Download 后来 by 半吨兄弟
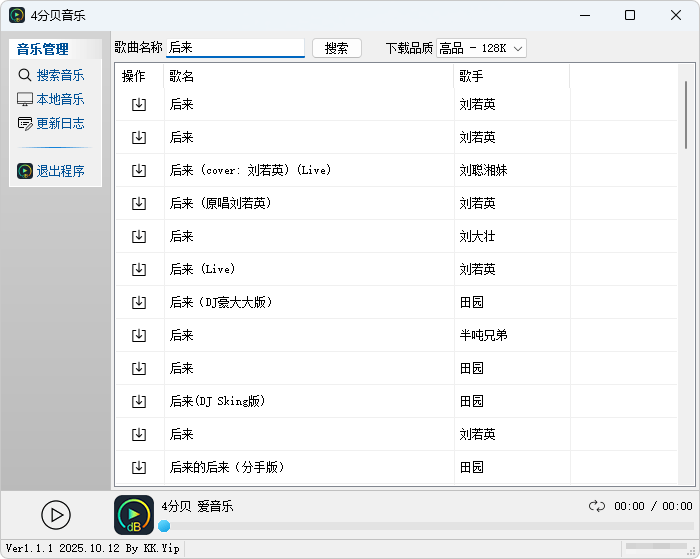This screenshot has height=559, width=700. tap(139, 335)
